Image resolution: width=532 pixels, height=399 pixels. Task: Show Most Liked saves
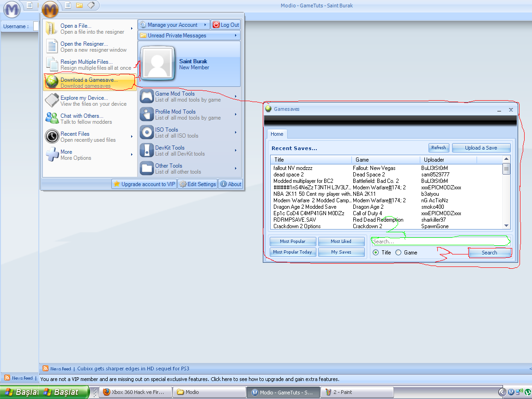(x=341, y=241)
